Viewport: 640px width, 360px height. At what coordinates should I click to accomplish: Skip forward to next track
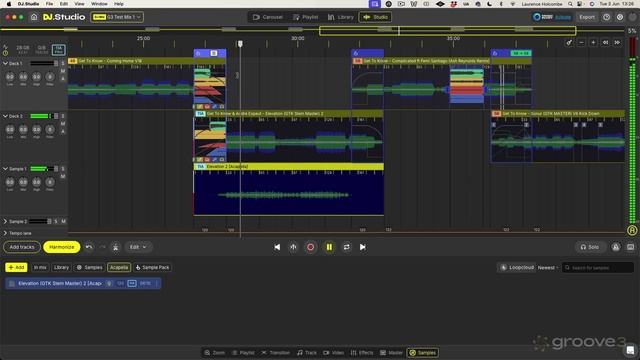pos(362,247)
